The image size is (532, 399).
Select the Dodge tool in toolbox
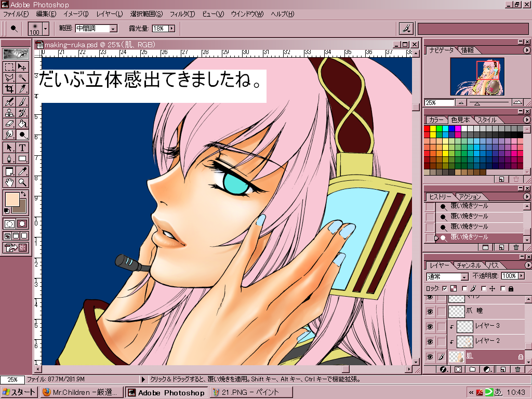click(x=22, y=135)
